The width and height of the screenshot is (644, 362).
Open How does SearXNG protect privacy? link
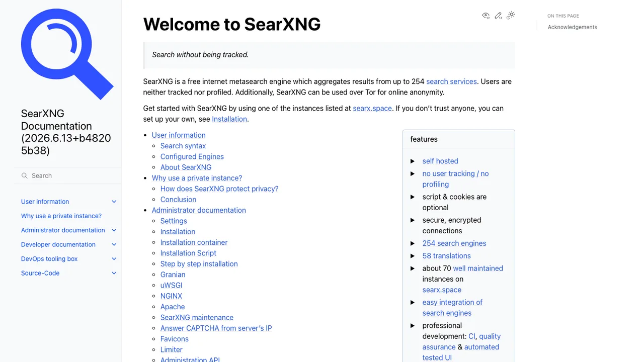(x=219, y=189)
